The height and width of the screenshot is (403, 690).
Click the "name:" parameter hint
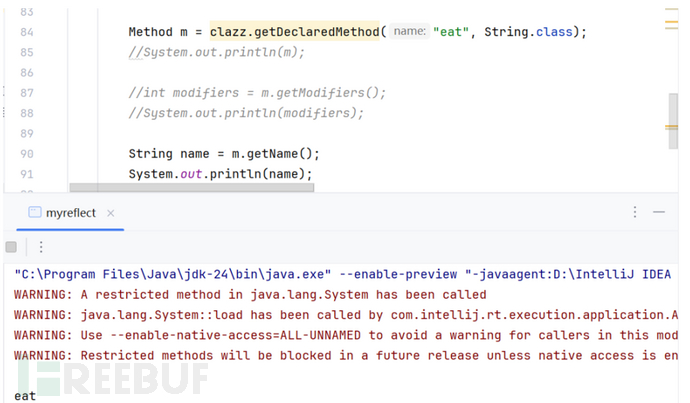410,32
